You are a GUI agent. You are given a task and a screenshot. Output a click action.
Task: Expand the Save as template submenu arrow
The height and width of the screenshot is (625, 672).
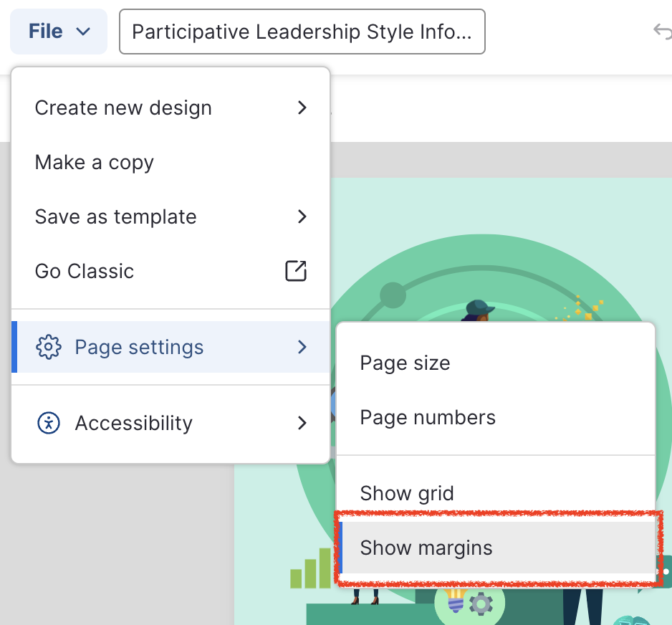[302, 216]
